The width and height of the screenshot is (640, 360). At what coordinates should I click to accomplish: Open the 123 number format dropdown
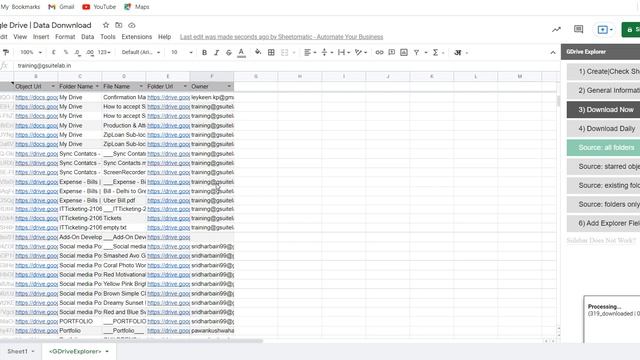point(104,52)
